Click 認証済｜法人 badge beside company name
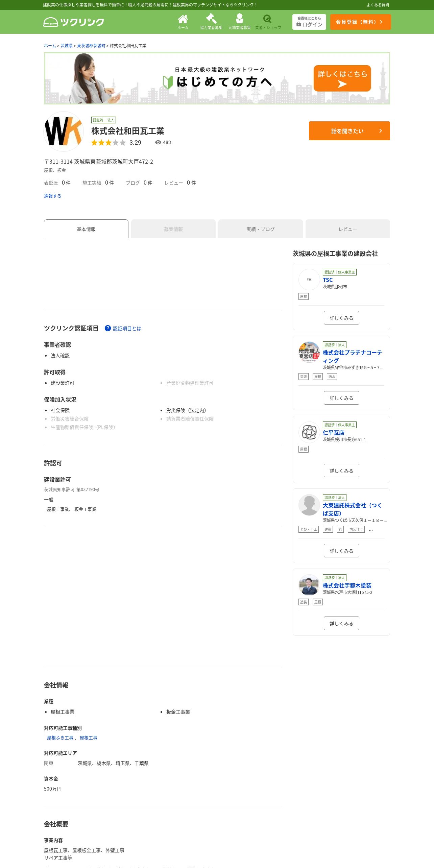Viewport: 434px width, 868px height. [x=103, y=120]
